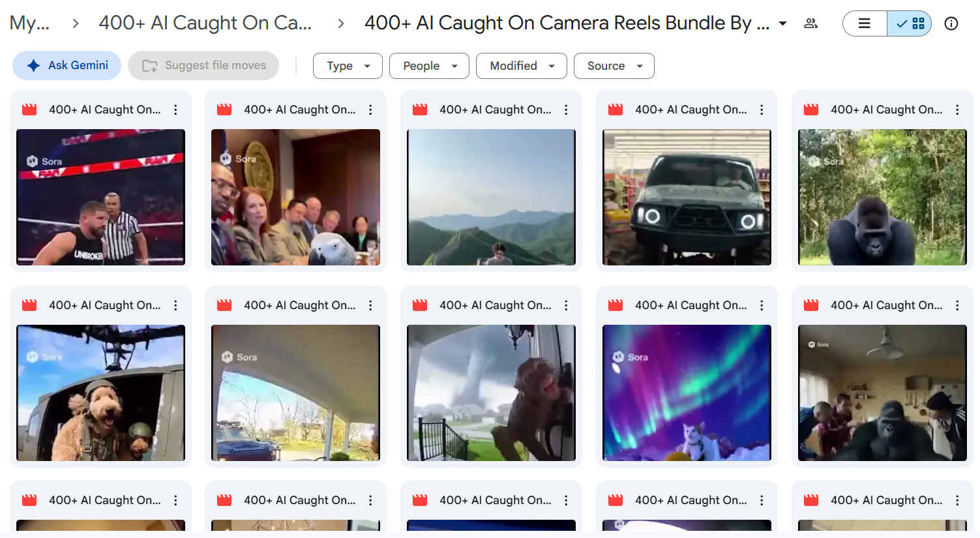Open more actions for the forest gorilla video
980x538 pixels.
957,110
